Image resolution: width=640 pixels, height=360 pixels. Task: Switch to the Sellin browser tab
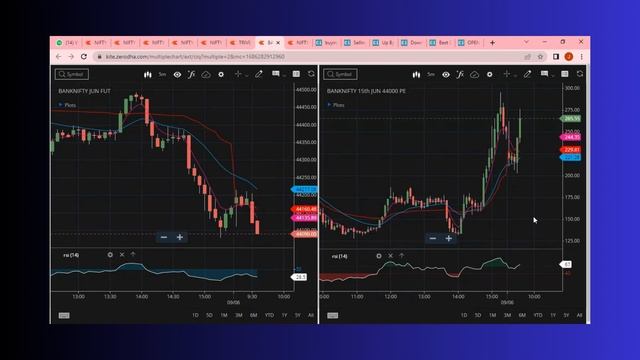[355, 42]
